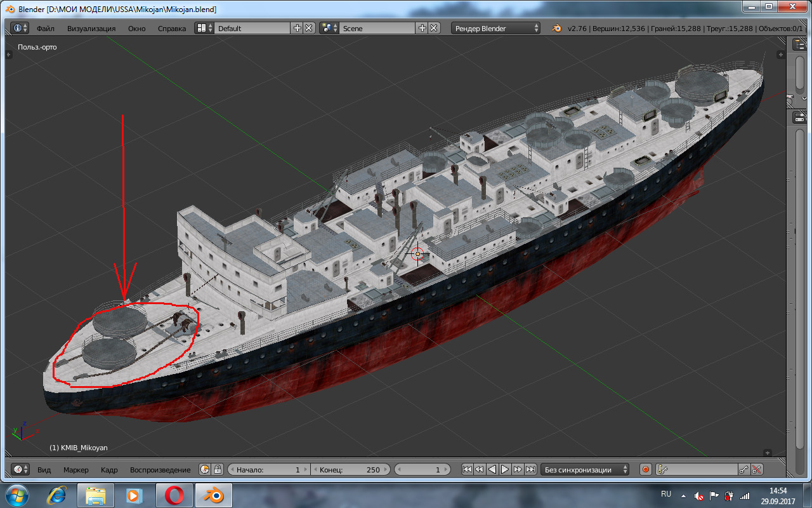
Task: Click the Конец end frame field
Action: 350,470
